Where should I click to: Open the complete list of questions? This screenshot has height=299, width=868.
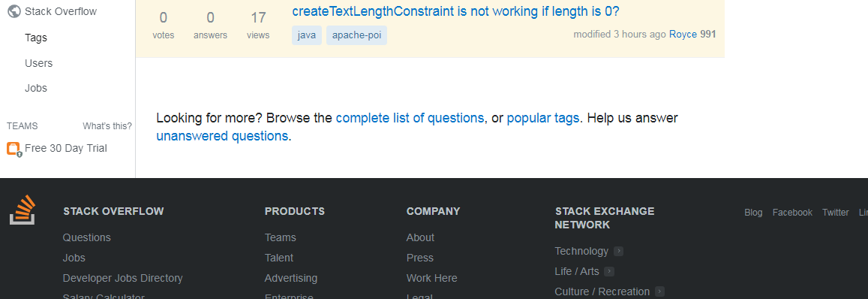[x=410, y=118]
